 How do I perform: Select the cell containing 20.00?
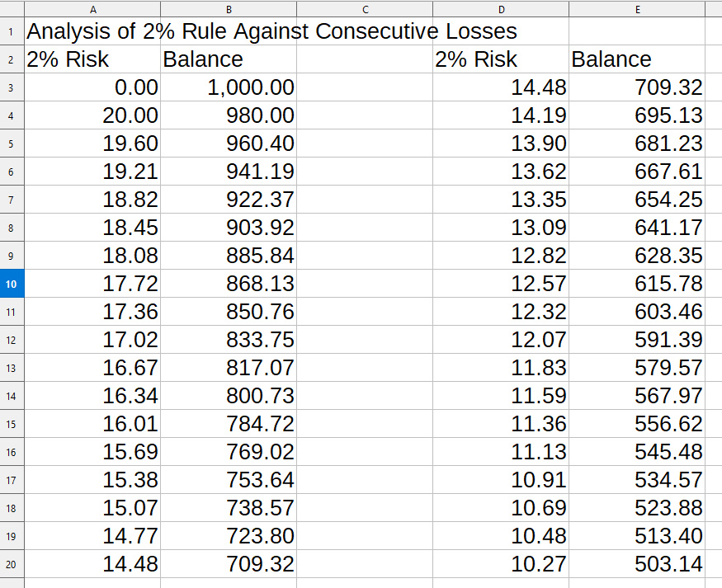(92, 115)
